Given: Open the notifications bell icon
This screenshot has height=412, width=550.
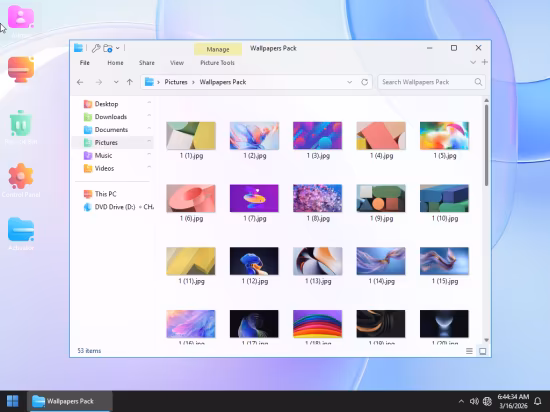Looking at the screenshot, I should pyautogui.click(x=537, y=401).
